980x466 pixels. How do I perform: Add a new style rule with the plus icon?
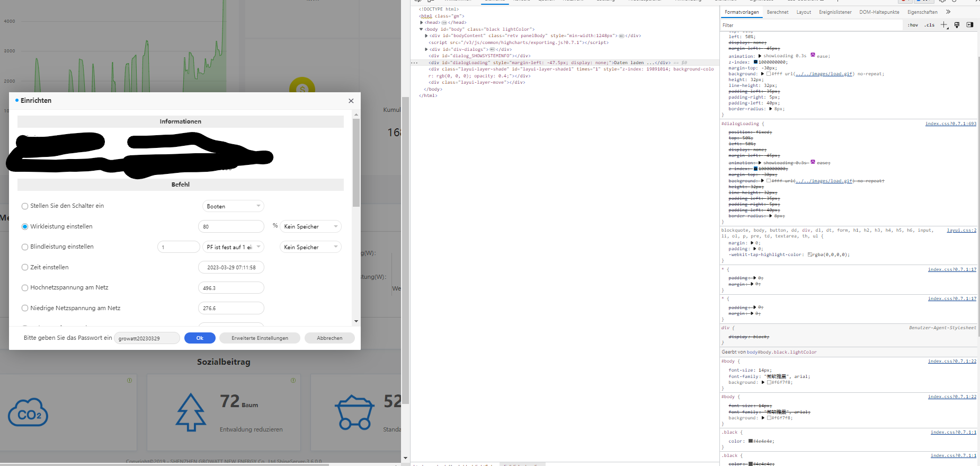click(x=944, y=25)
